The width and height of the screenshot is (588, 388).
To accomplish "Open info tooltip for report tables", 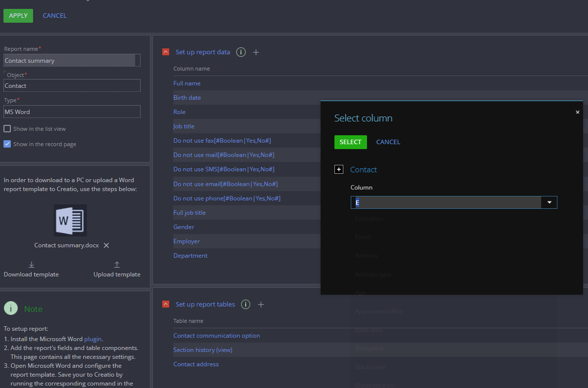I will pos(246,305).
